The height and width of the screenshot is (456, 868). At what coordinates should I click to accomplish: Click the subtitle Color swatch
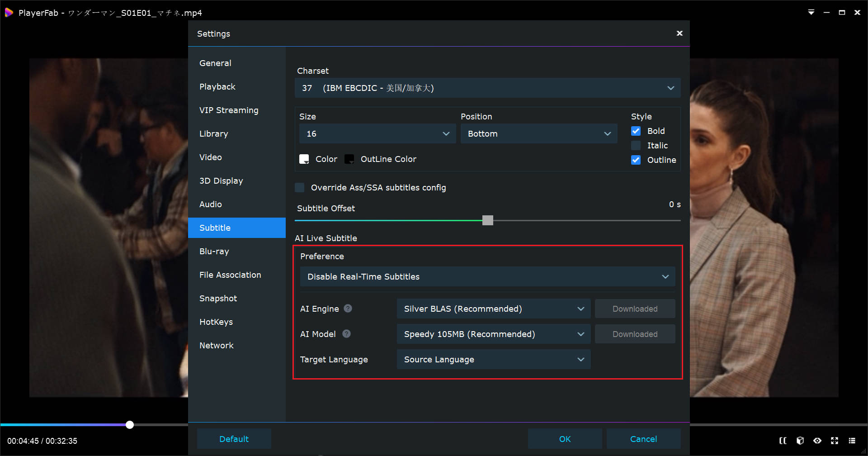coord(304,159)
